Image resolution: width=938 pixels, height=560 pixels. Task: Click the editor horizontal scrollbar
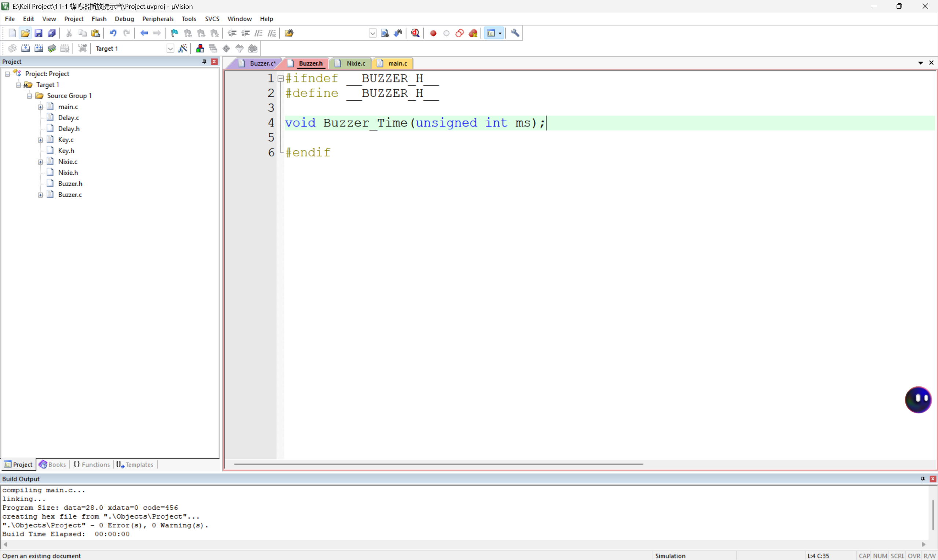[x=438, y=464]
